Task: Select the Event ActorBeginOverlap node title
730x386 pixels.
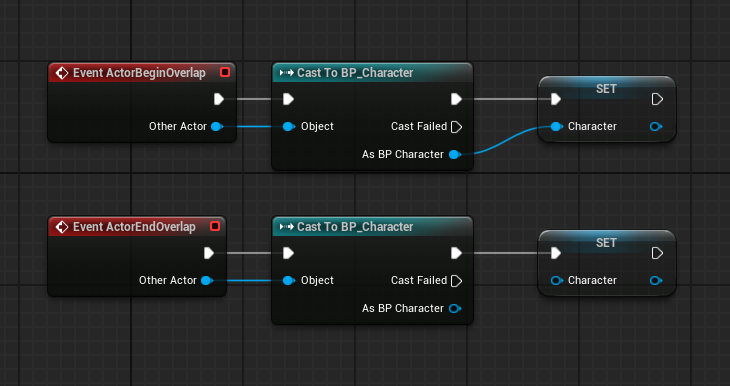Action: 139,73
